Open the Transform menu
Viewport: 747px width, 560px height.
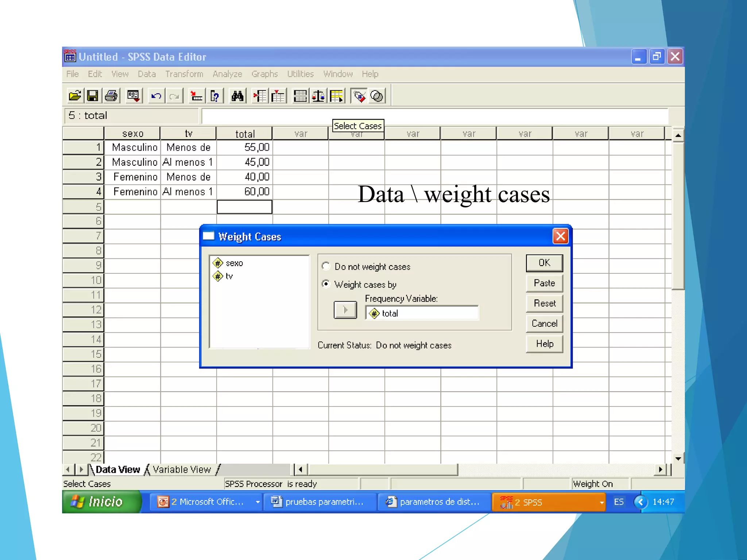pyautogui.click(x=184, y=74)
